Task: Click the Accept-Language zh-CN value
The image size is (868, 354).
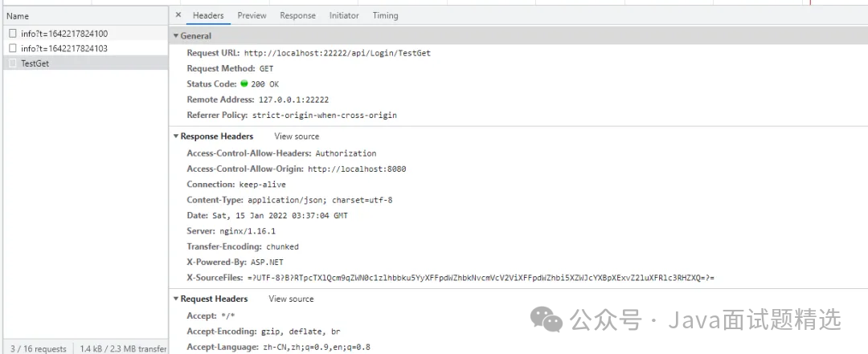Action: [x=316, y=347]
